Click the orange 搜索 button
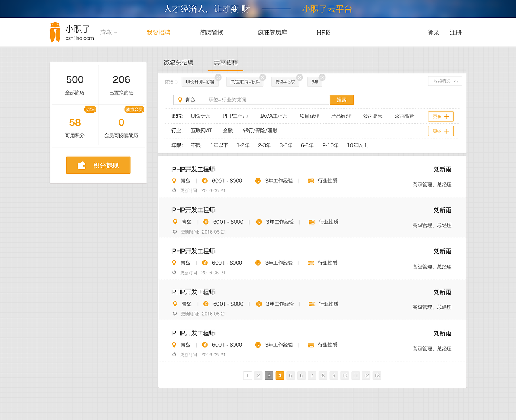The height and width of the screenshot is (420, 516). tap(341, 100)
